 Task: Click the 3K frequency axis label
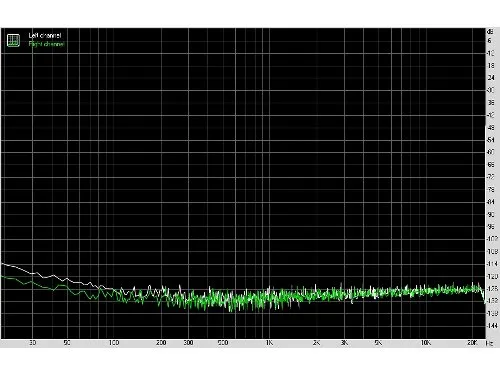tap(344, 343)
